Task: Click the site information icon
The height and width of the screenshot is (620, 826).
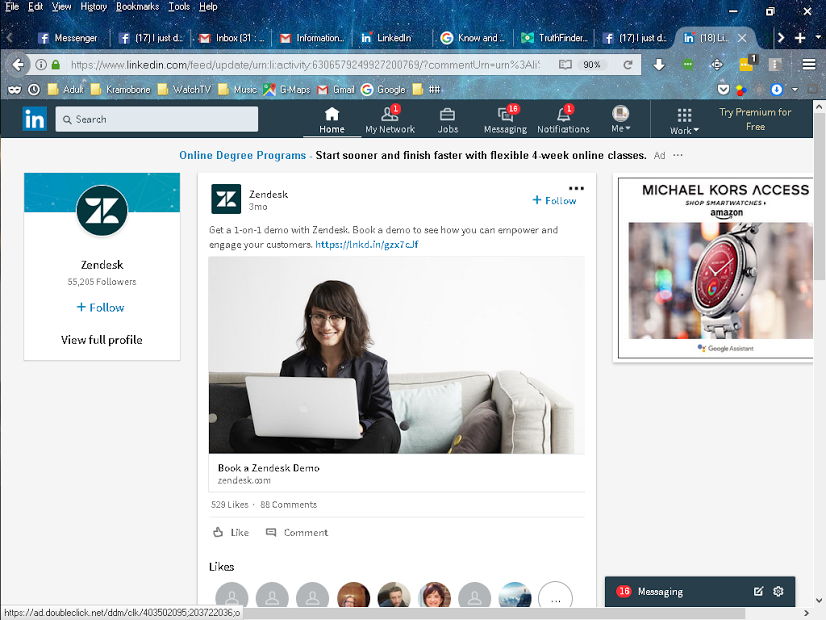Action: tap(41, 65)
